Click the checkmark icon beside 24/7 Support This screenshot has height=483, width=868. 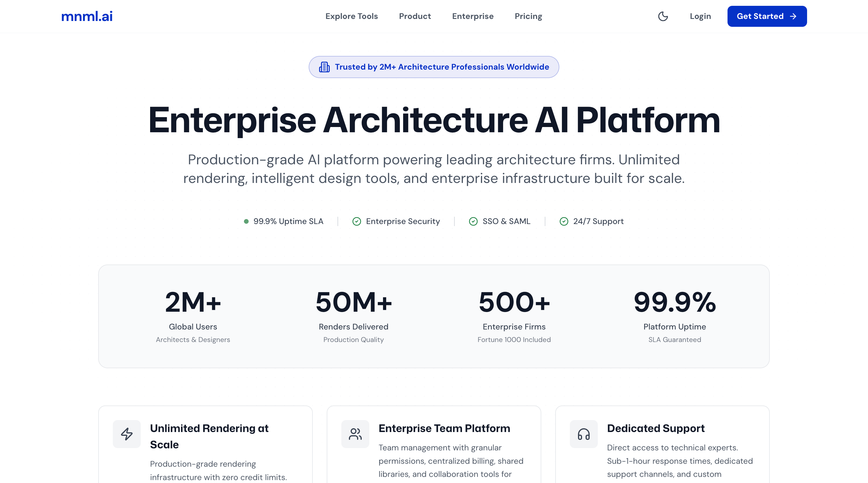pyautogui.click(x=564, y=221)
